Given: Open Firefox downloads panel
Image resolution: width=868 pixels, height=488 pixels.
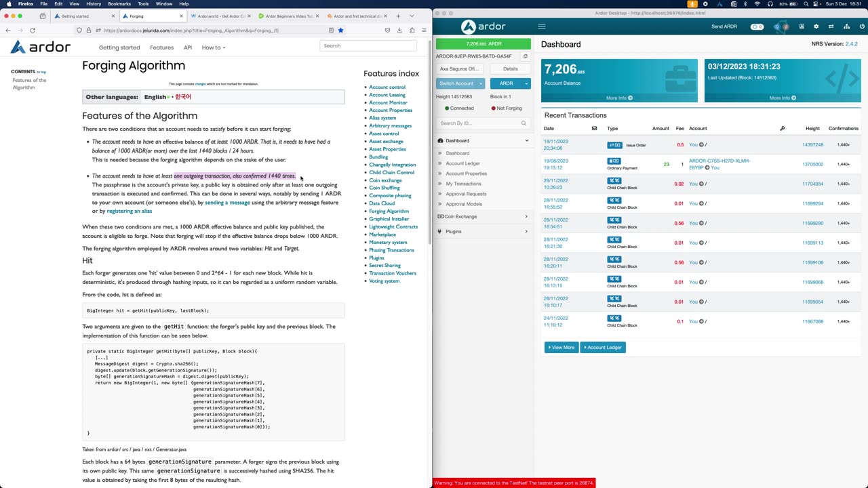Looking at the screenshot, I should [399, 30].
